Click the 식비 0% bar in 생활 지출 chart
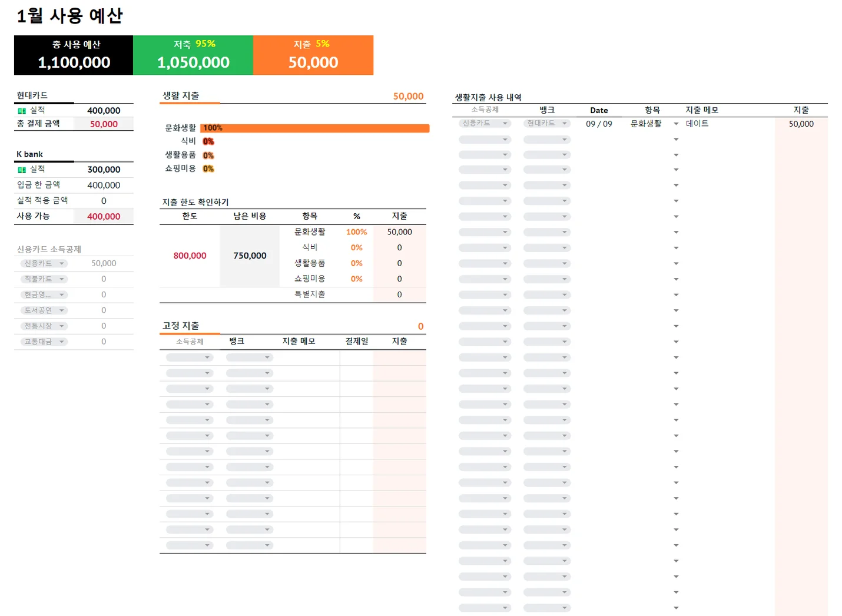The height and width of the screenshot is (616, 842). point(208,141)
